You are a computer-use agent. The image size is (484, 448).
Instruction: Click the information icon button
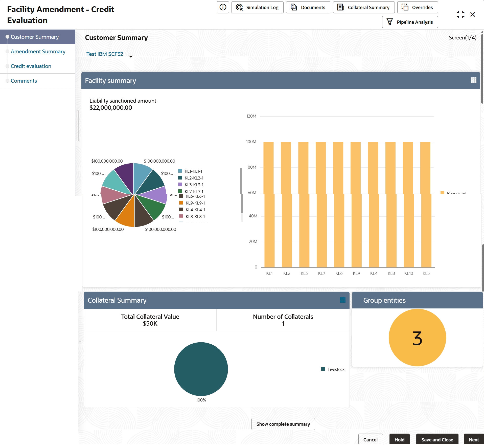[x=223, y=7]
